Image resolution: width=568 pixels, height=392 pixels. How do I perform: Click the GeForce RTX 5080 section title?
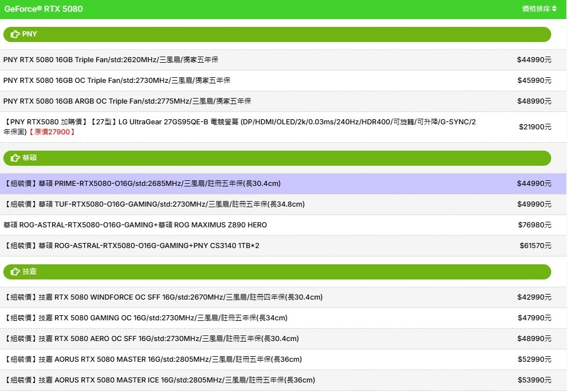(44, 9)
